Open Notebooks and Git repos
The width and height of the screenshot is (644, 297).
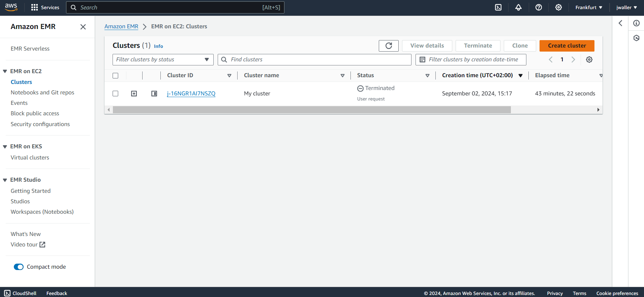tap(42, 92)
